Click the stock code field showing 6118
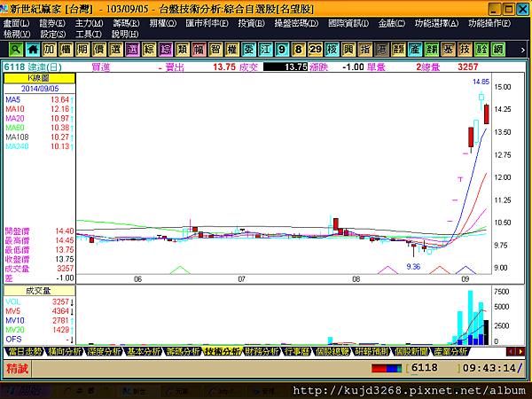 [434, 368]
